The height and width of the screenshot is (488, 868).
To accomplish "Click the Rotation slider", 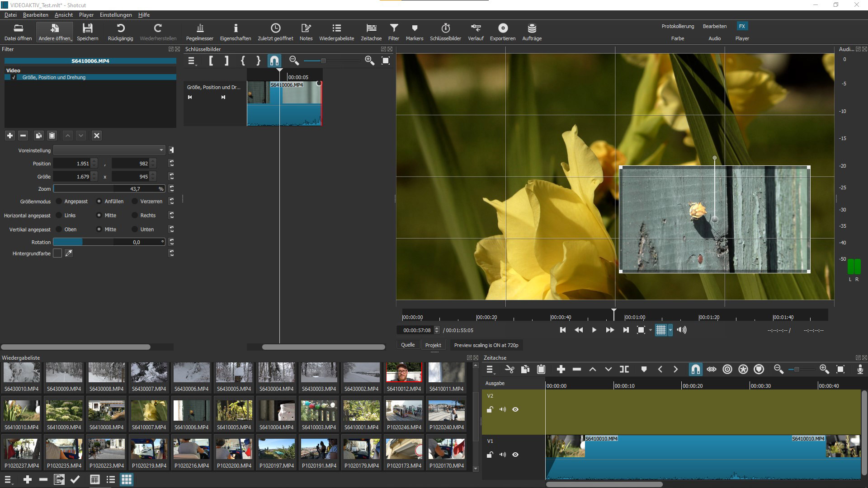I will tap(109, 242).
